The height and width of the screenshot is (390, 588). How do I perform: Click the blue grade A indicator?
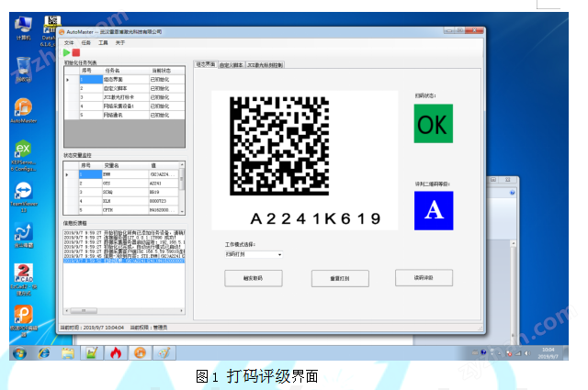click(434, 210)
